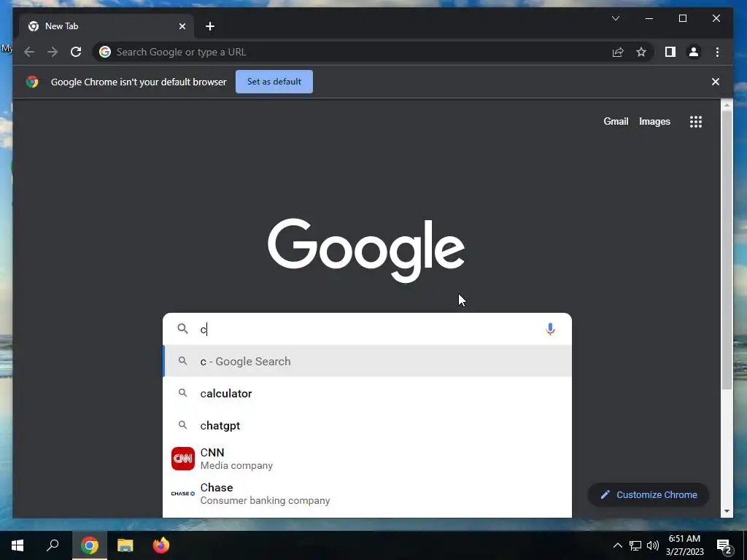Select 'c - Google Search' suggestion
747x560 pixels.
point(367,361)
